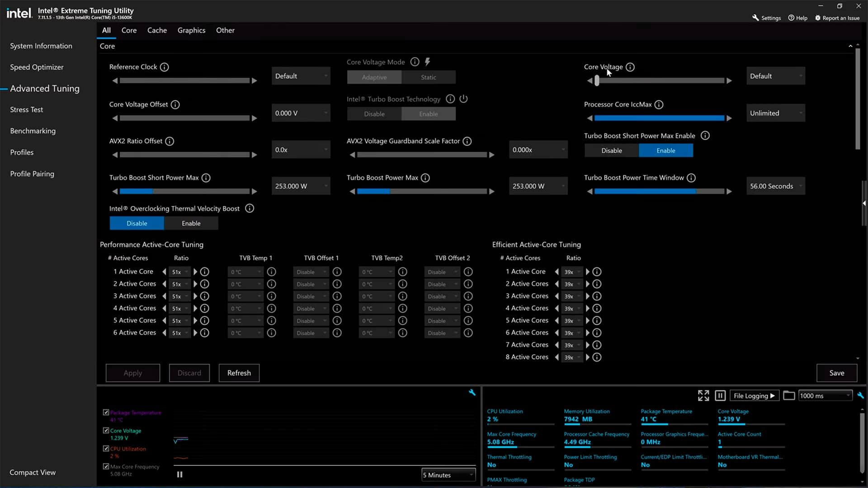Uncheck the Package Temperature graph checkbox

tap(106, 413)
